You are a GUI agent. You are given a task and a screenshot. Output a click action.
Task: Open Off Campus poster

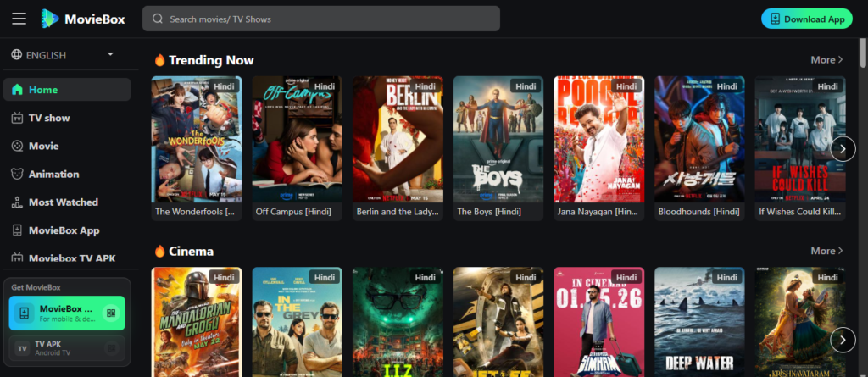(x=298, y=139)
